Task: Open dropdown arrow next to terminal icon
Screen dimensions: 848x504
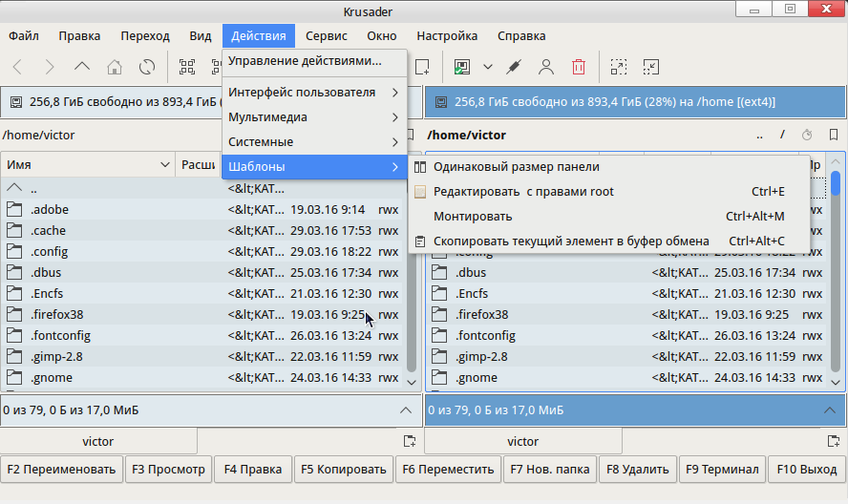Action: click(488, 67)
